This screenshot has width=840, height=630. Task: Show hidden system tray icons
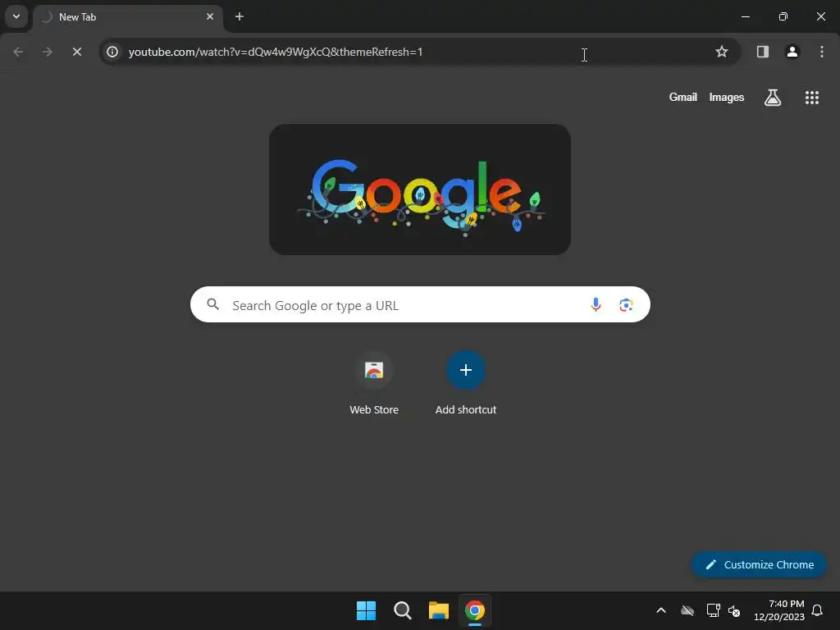[x=661, y=610]
